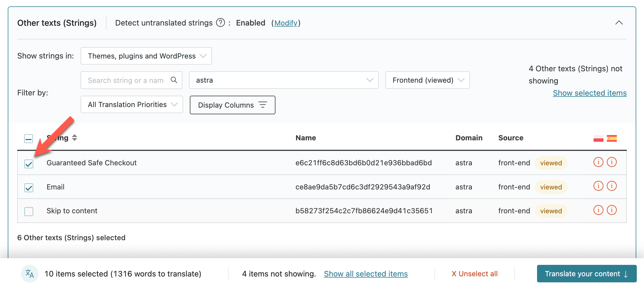Collapse the Other texts (Strings) section
644x289 pixels.
click(619, 23)
